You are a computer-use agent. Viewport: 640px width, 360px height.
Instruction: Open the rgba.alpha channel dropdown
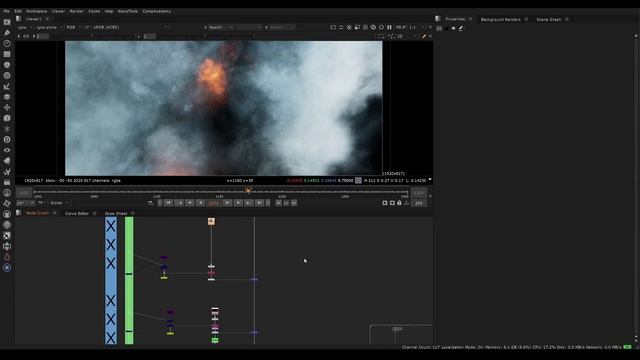(x=49, y=27)
